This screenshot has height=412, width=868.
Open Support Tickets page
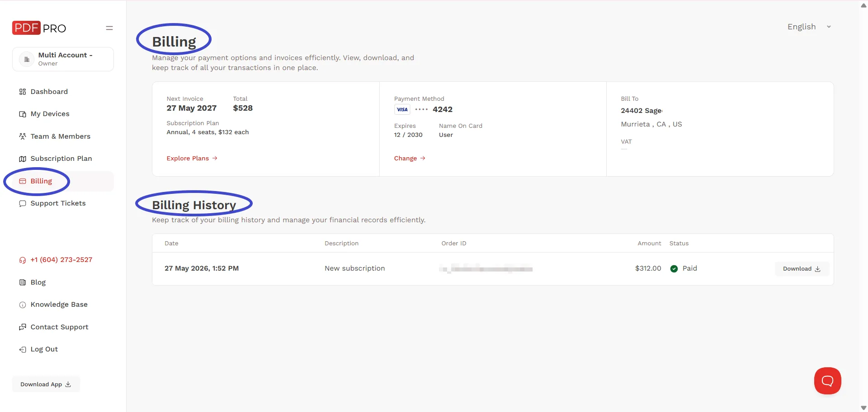click(58, 203)
